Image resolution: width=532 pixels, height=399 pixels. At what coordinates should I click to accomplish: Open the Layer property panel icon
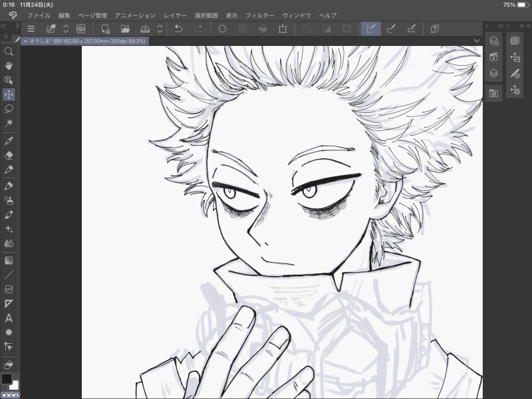coord(494,41)
